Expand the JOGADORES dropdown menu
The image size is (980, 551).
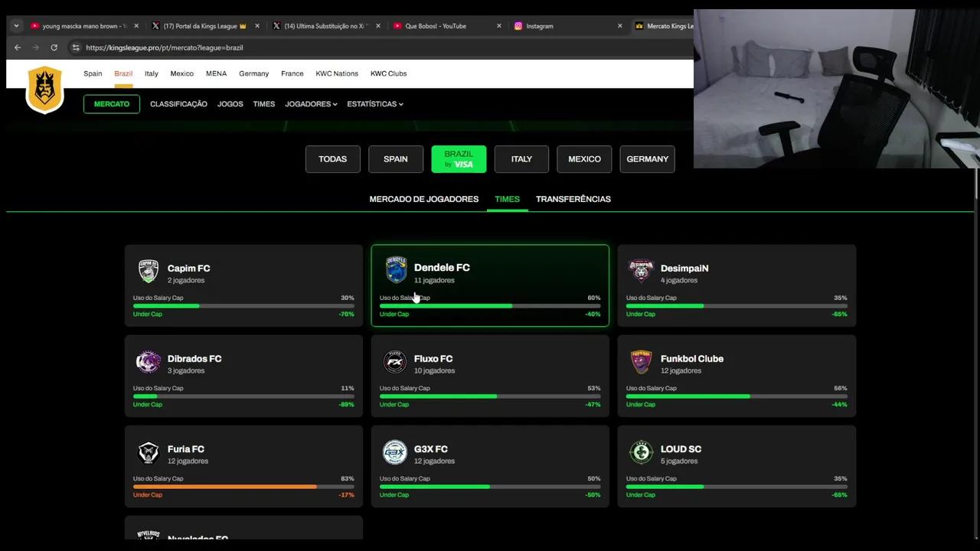coord(311,104)
